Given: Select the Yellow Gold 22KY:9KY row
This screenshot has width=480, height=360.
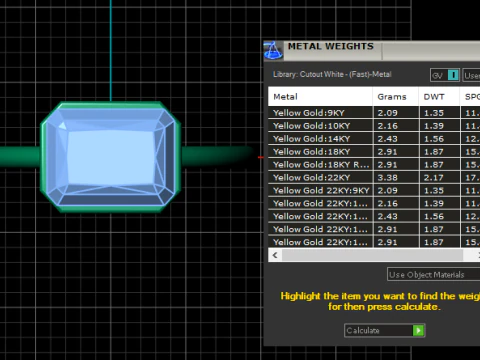Looking at the screenshot, I should click(x=374, y=191).
